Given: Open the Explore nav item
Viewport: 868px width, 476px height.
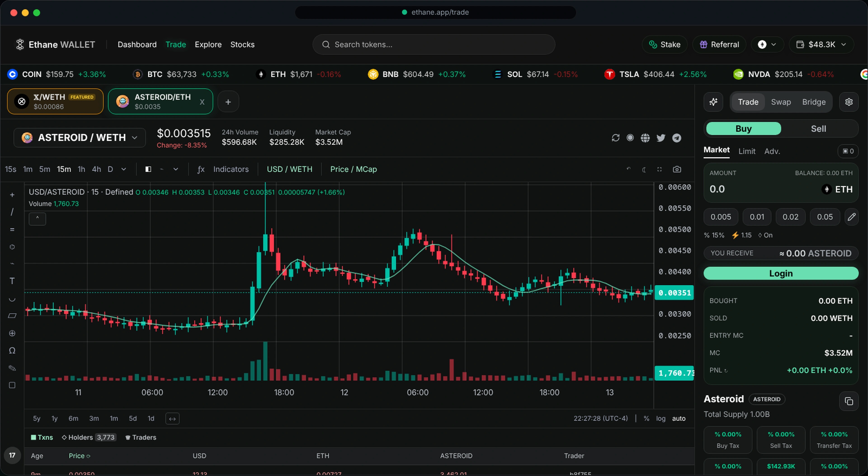Looking at the screenshot, I should coord(208,45).
